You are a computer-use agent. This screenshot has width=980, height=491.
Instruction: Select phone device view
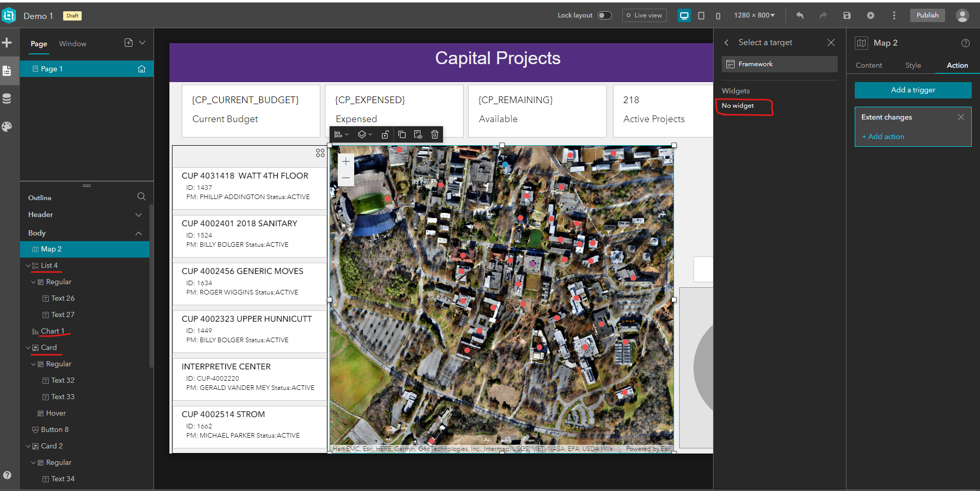[x=718, y=16]
